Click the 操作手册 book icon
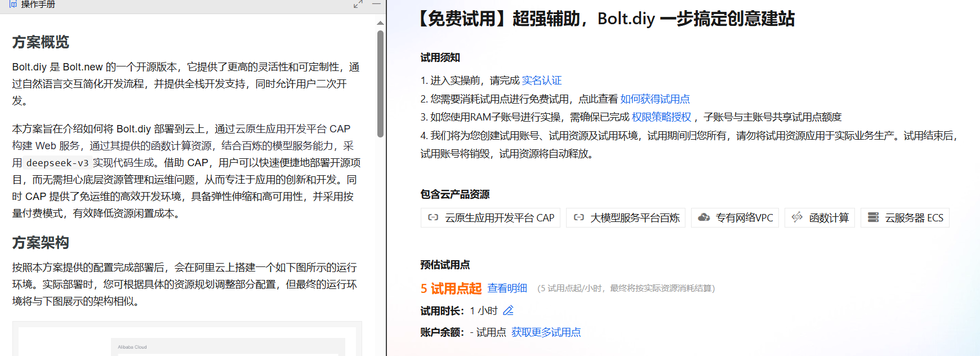Image resolution: width=980 pixels, height=356 pixels. (x=13, y=4)
